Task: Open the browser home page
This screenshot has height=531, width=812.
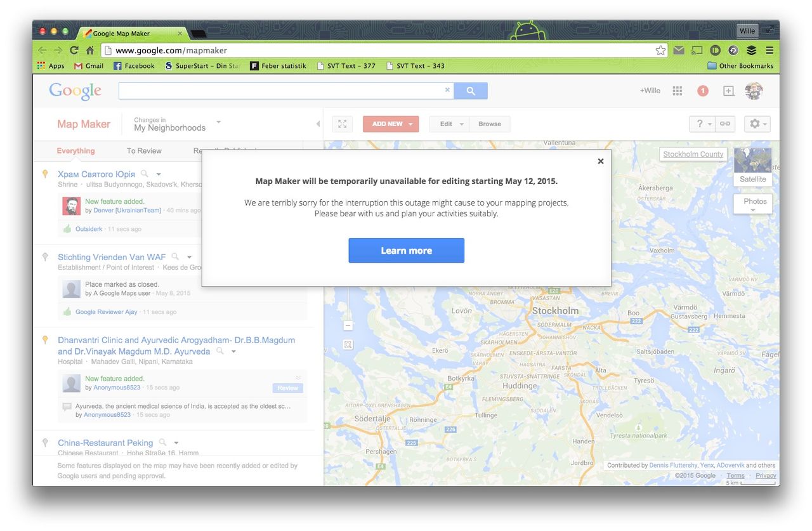Action: click(90, 50)
